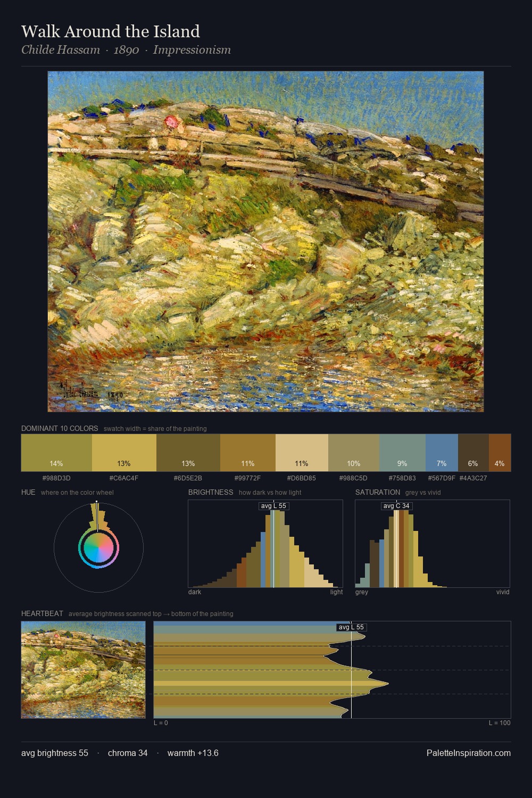The image size is (532, 798).
Task: Select the blue #567D9F swatch
Action: point(442,453)
